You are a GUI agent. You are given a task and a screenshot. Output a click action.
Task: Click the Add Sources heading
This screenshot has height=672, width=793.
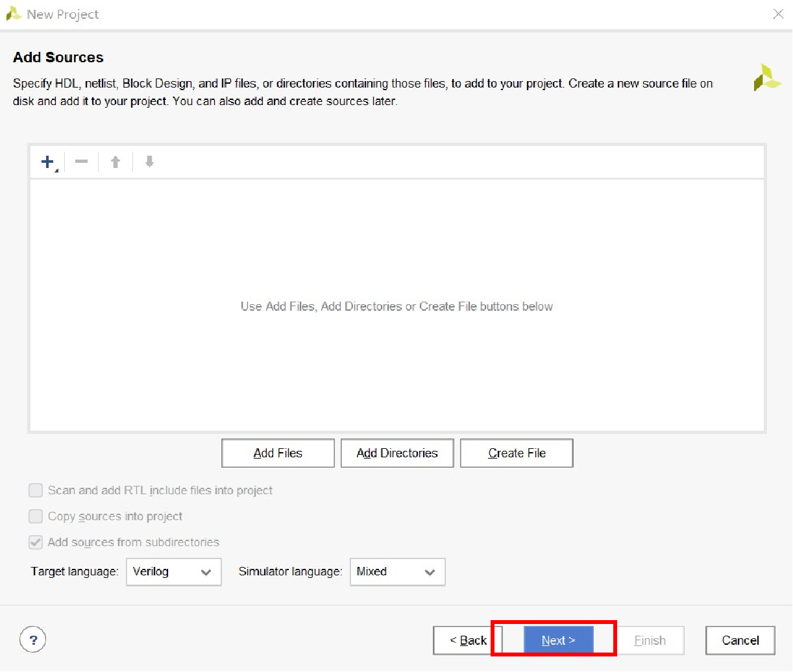pyautogui.click(x=58, y=57)
